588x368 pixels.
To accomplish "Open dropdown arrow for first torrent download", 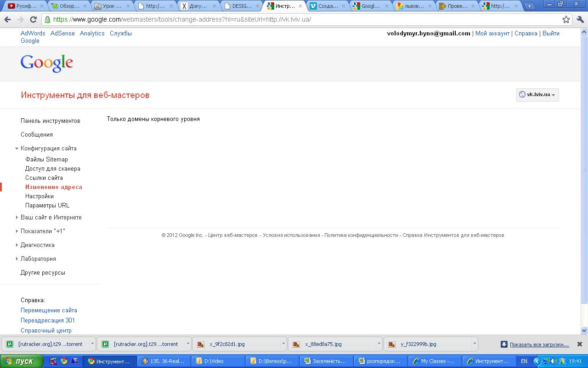I will 92,344.
